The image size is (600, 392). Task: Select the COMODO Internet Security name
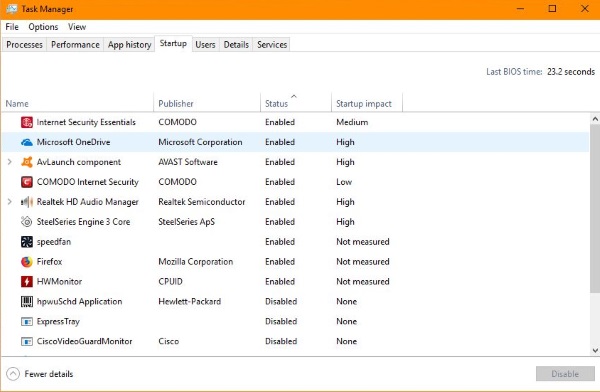(x=88, y=182)
